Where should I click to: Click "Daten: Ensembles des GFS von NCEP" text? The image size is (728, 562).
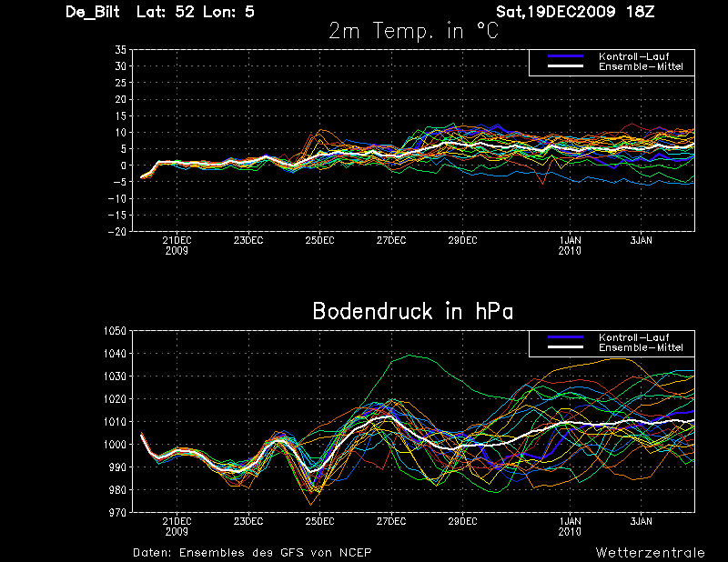[252, 553]
